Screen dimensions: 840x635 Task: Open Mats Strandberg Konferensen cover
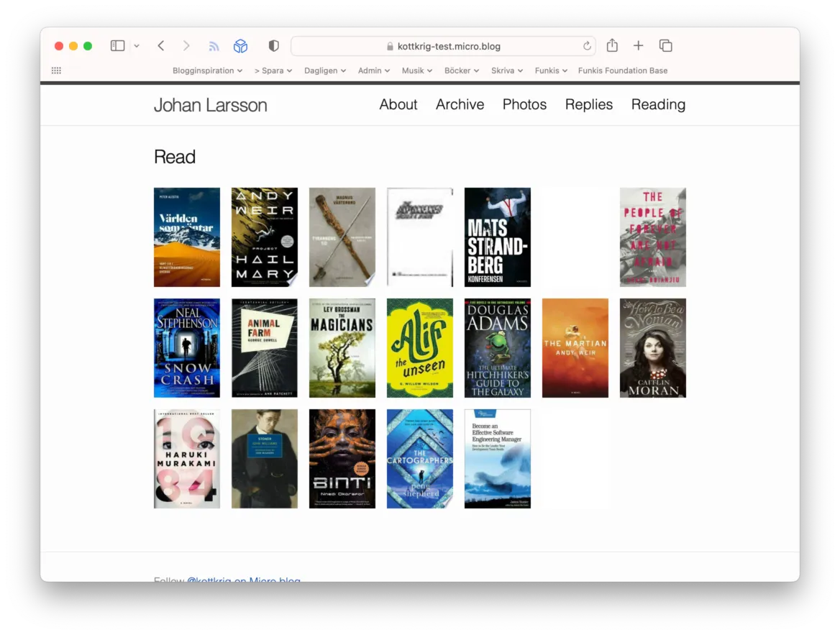click(x=497, y=237)
